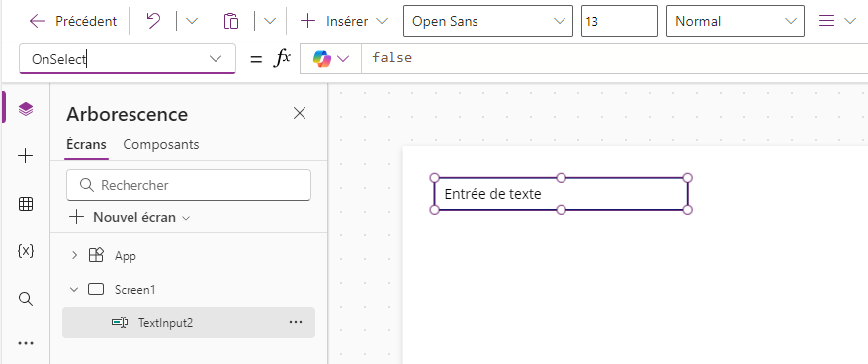The width and height of the screenshot is (868, 364).
Task: Click the undo arrow icon
Action: click(153, 21)
